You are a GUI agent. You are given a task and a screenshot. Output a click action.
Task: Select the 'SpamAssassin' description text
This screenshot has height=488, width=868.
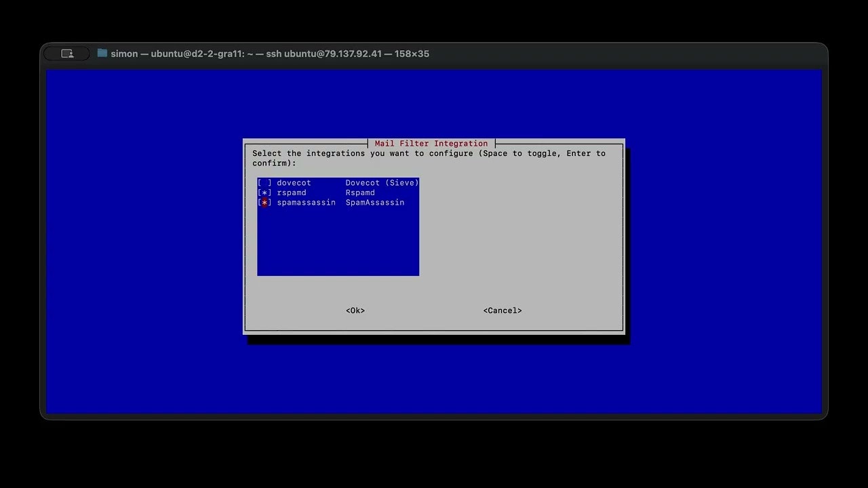pos(375,203)
